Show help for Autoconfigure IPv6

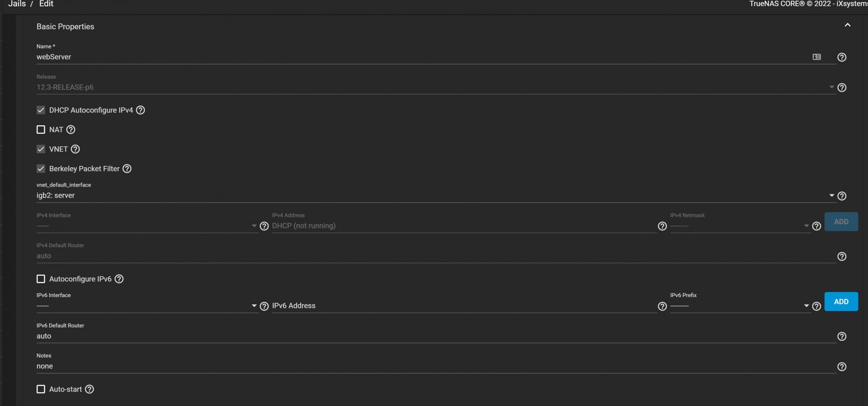(x=119, y=279)
